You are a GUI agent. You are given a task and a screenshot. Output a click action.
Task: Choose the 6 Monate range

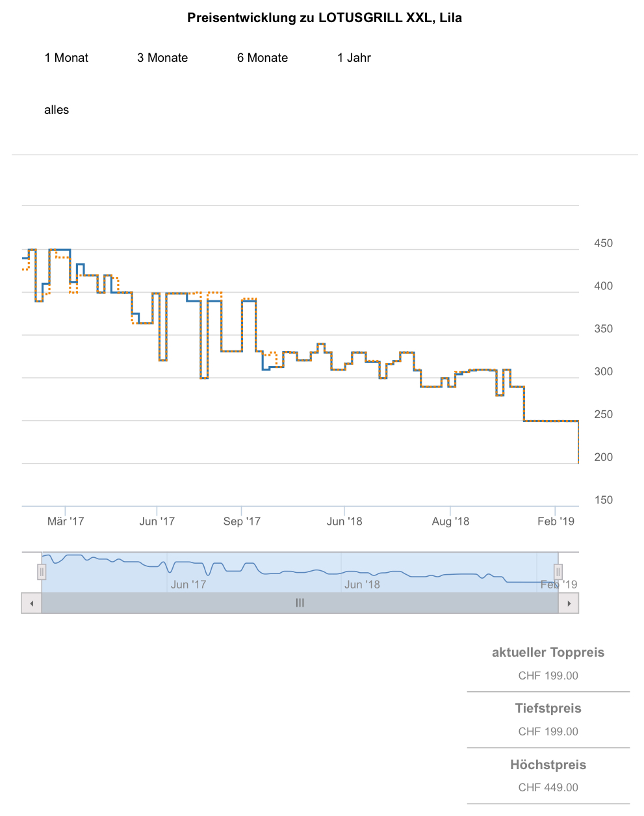(x=263, y=58)
